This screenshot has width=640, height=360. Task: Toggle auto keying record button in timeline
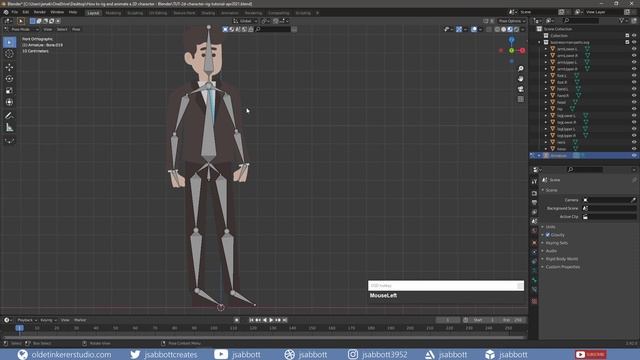(236, 320)
